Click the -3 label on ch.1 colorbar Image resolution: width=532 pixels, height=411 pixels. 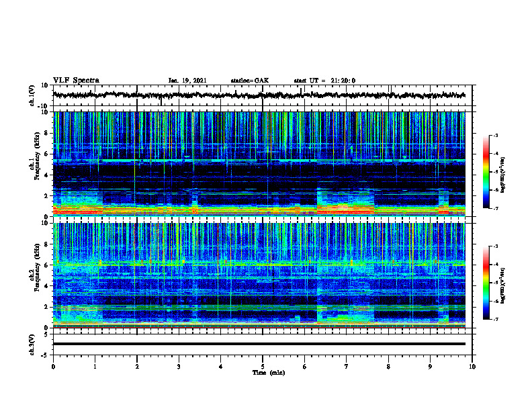pos(496,136)
